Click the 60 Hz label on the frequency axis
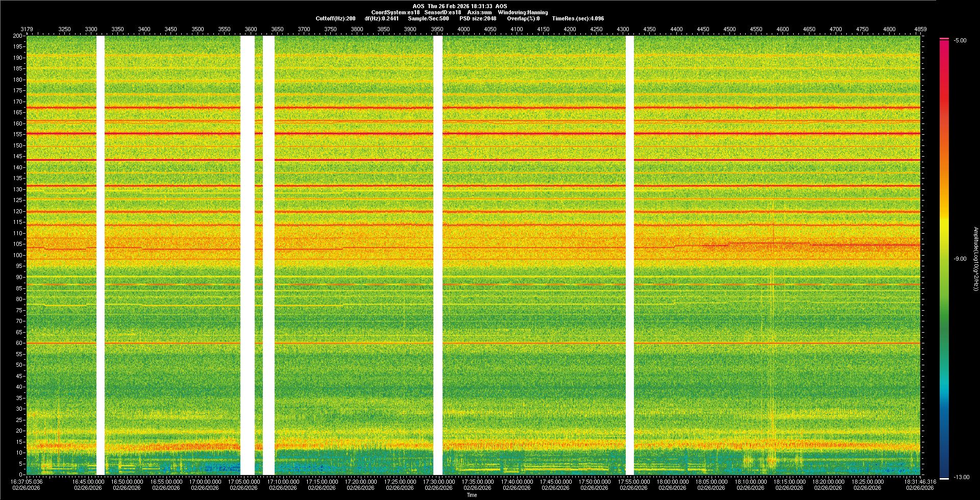The width and height of the screenshot is (980, 500). (19, 343)
